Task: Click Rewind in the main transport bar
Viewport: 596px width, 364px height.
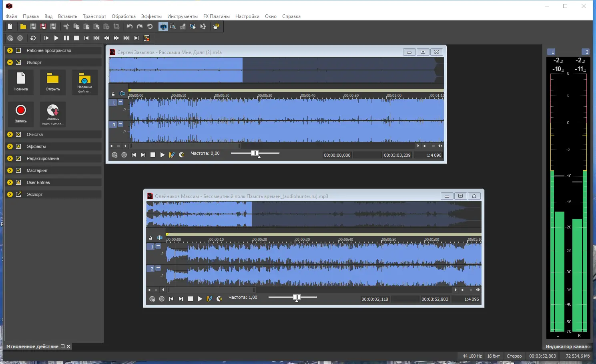Action: point(106,38)
